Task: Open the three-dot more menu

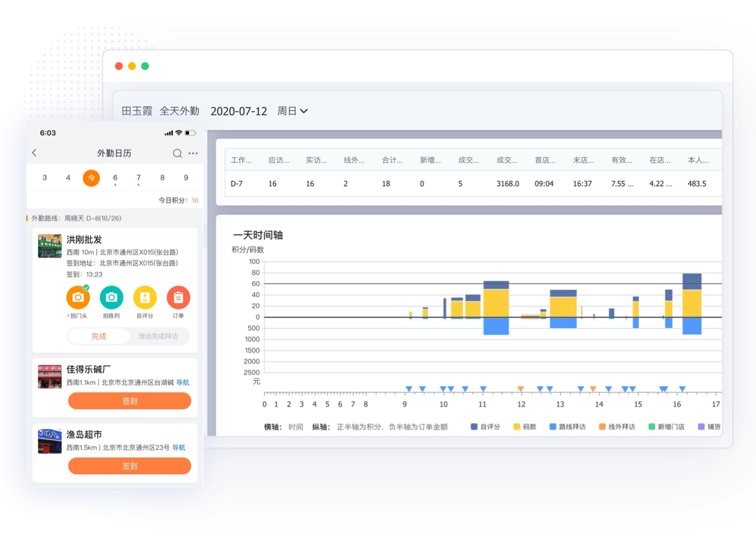Action: point(193,153)
